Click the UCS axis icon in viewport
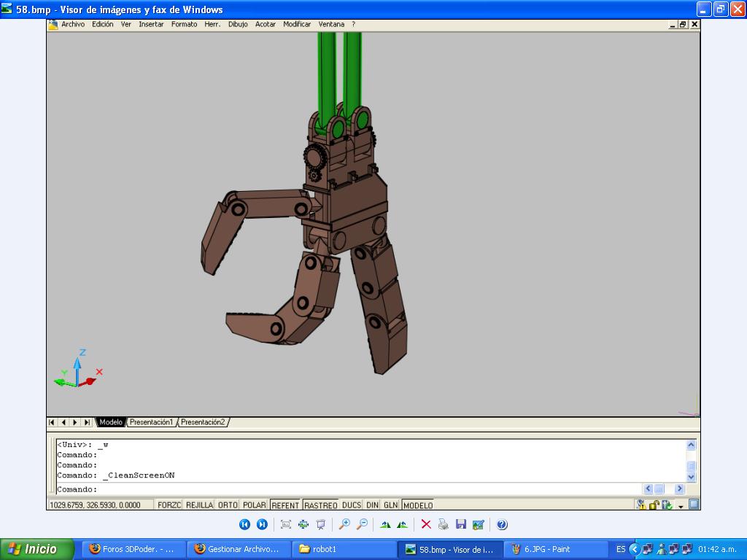 pos(78,370)
